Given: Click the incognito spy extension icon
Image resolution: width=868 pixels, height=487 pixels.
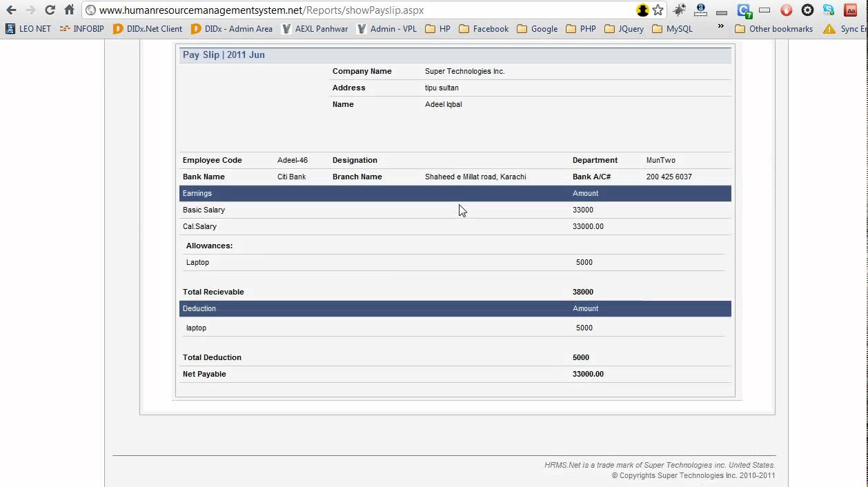Looking at the screenshot, I should click(642, 10).
